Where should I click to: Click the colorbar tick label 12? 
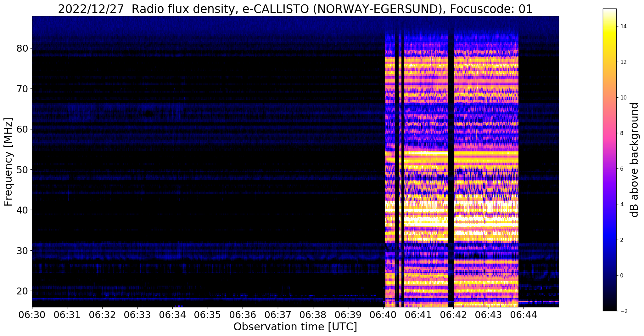623,62
